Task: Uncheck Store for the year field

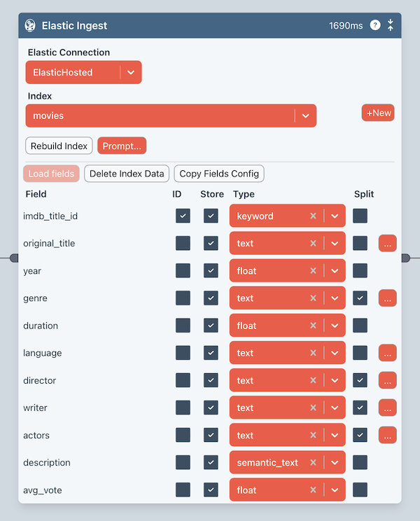Action: pyautogui.click(x=211, y=271)
